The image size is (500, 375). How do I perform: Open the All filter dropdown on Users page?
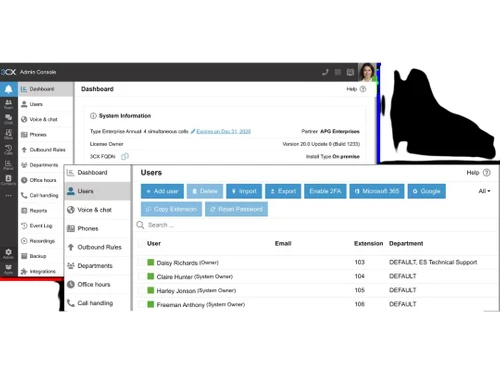point(484,191)
